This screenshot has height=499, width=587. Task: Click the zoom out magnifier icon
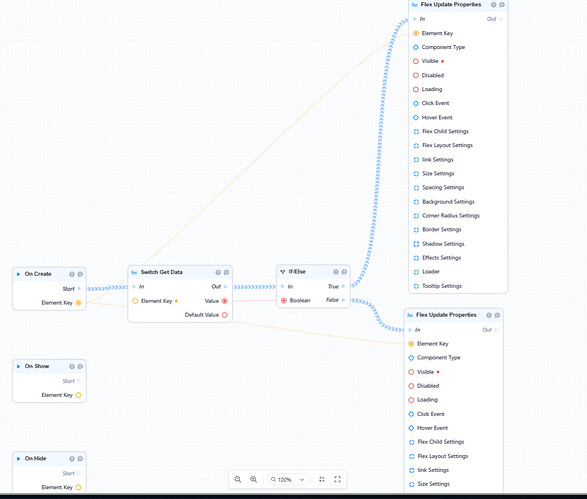pyautogui.click(x=237, y=479)
